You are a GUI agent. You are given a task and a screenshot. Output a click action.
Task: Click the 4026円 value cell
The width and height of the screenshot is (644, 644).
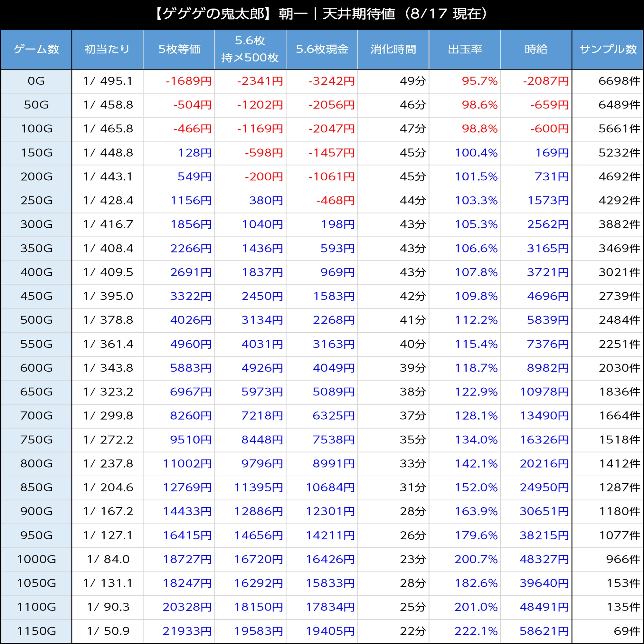(x=179, y=320)
